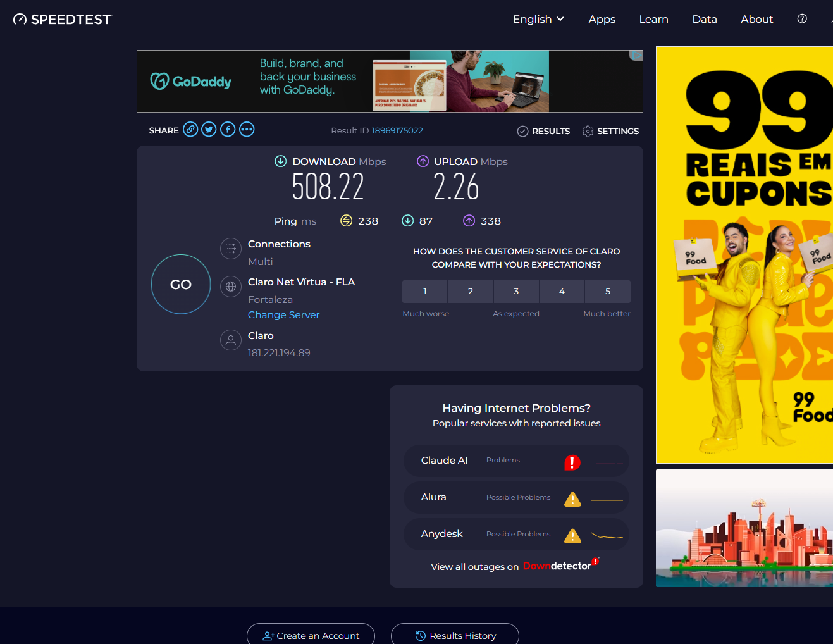Share result on Twitter

[x=209, y=130]
